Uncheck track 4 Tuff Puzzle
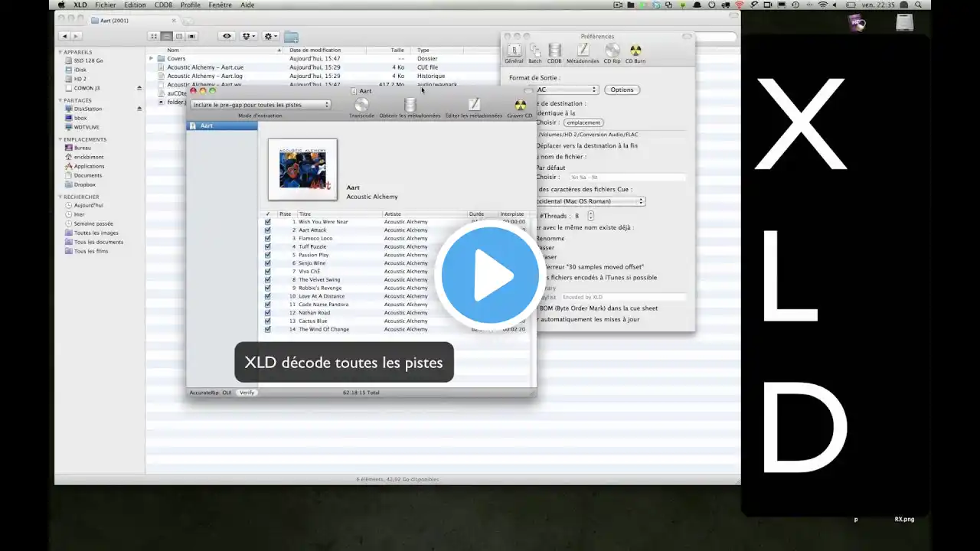The height and width of the screenshot is (551, 980). 268,246
